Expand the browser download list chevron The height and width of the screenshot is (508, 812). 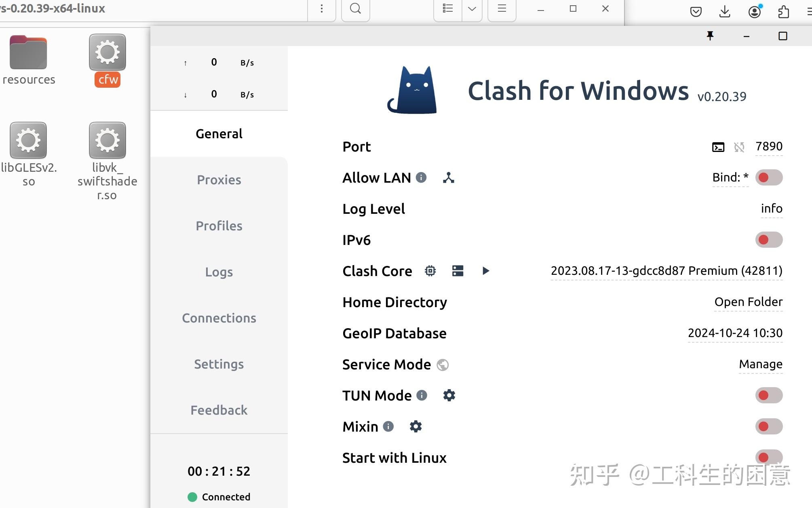472,8
